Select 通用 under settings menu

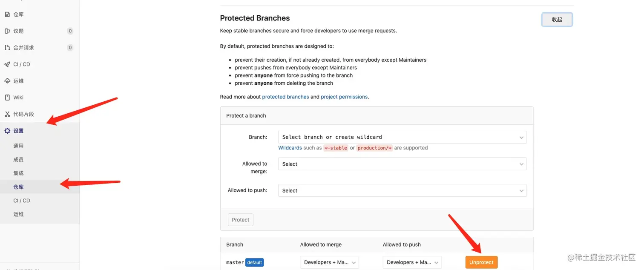click(x=18, y=146)
